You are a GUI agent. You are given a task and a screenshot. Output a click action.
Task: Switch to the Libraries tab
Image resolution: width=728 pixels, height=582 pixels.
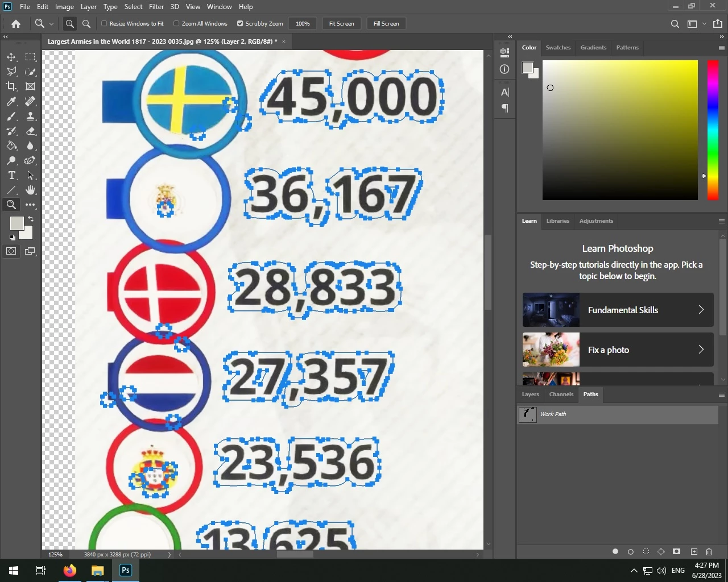click(558, 221)
